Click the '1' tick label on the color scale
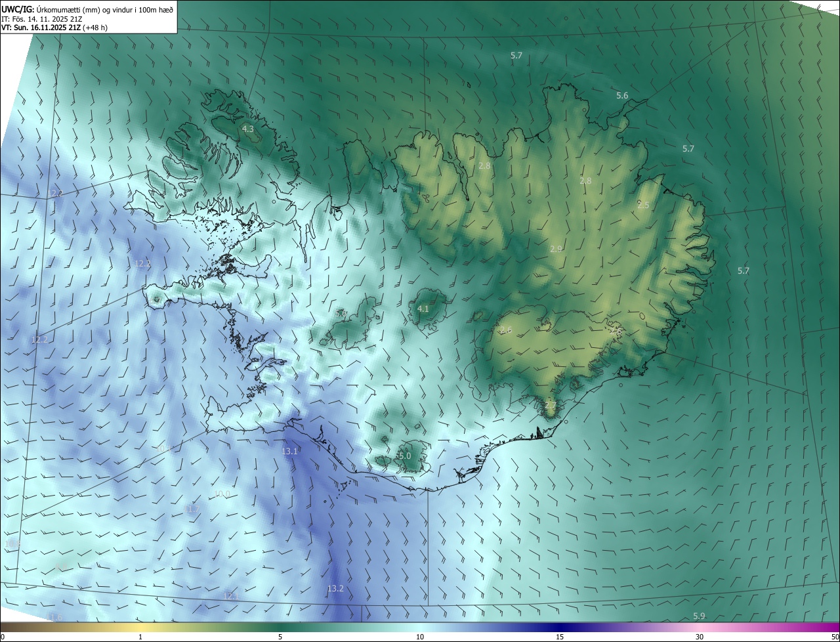The height and width of the screenshot is (642, 840). coord(140,637)
